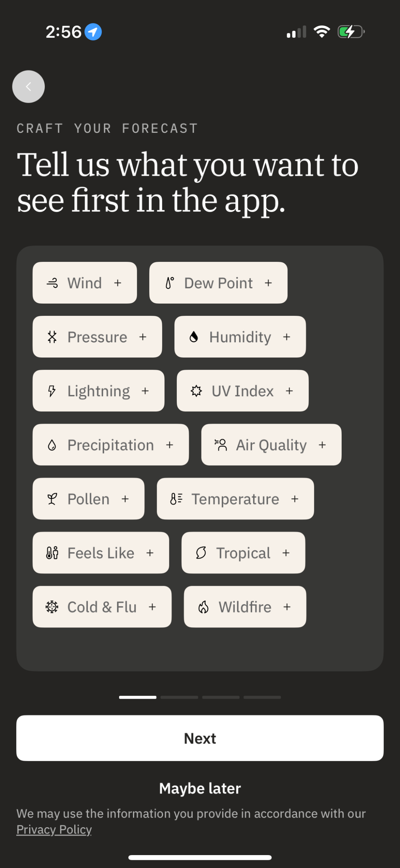This screenshot has width=400, height=868.
Task: Click the Dew Point droplet thermometer icon
Action: pyautogui.click(x=170, y=282)
